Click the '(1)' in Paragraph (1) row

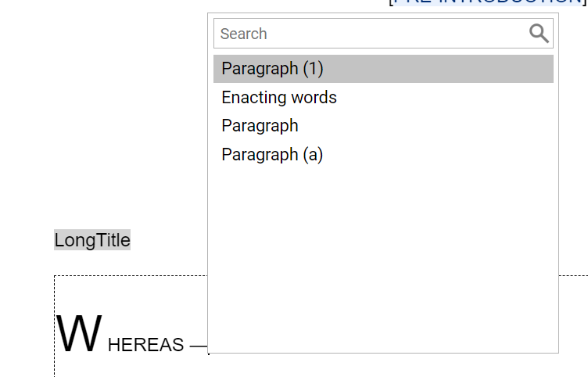pyautogui.click(x=313, y=69)
